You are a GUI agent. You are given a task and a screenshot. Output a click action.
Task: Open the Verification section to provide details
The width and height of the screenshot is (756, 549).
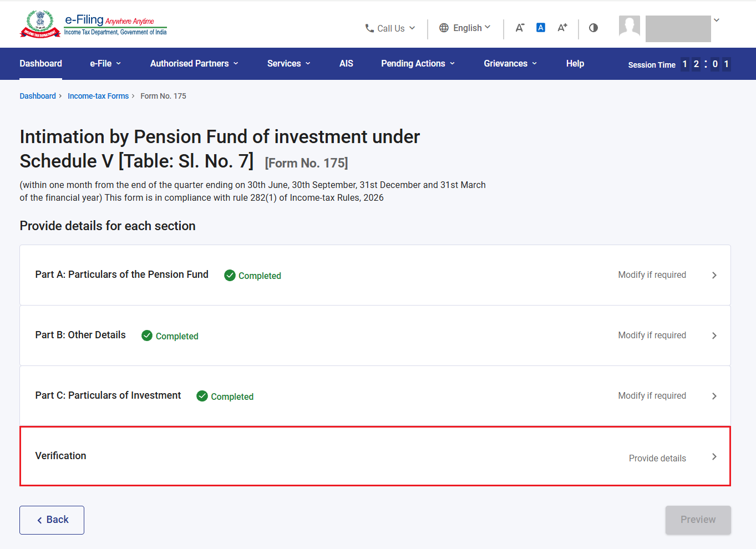(x=375, y=456)
